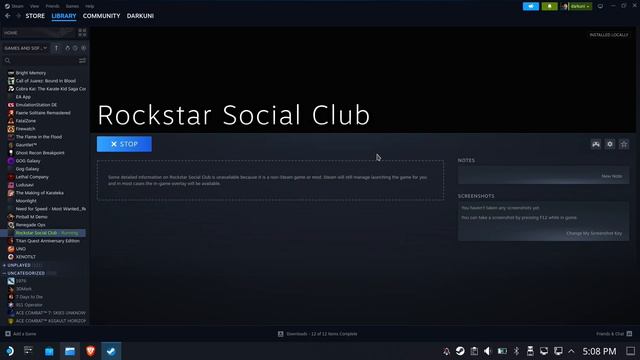
Task: Show hidden tray icons arrow
Action: (x=571, y=351)
